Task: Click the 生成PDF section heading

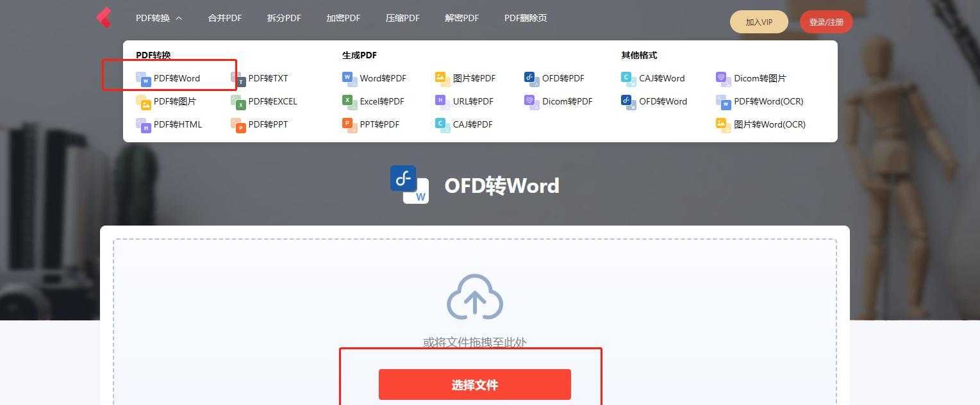Action: (x=360, y=55)
